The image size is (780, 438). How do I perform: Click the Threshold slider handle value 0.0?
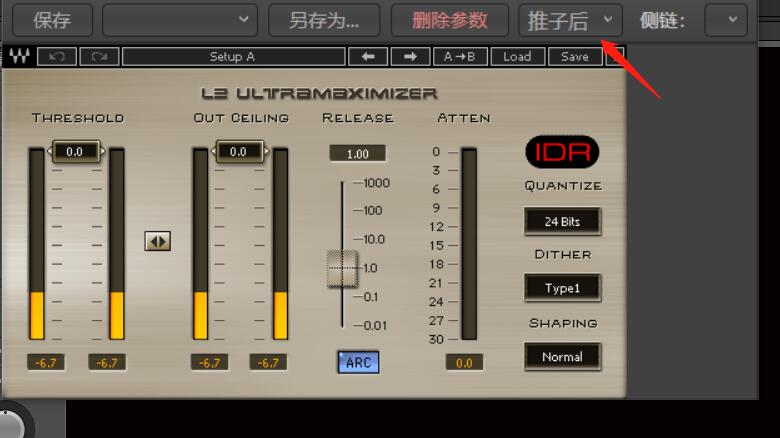pyautogui.click(x=76, y=151)
